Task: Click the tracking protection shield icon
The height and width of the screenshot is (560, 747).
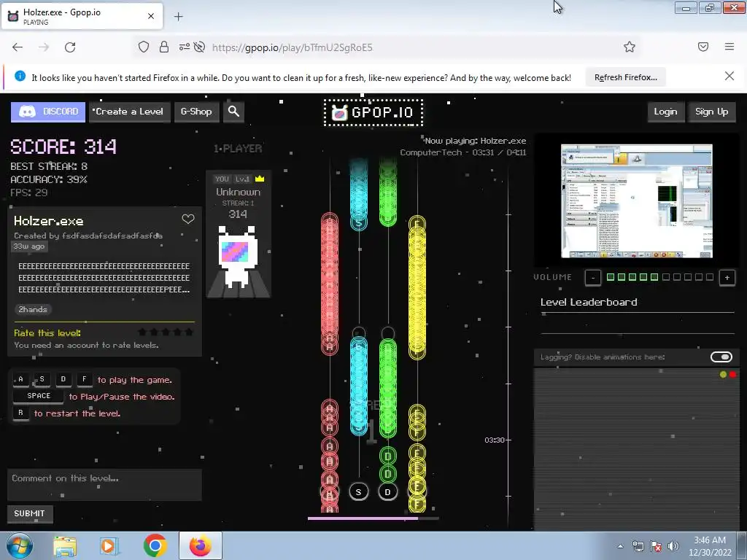Action: [144, 47]
